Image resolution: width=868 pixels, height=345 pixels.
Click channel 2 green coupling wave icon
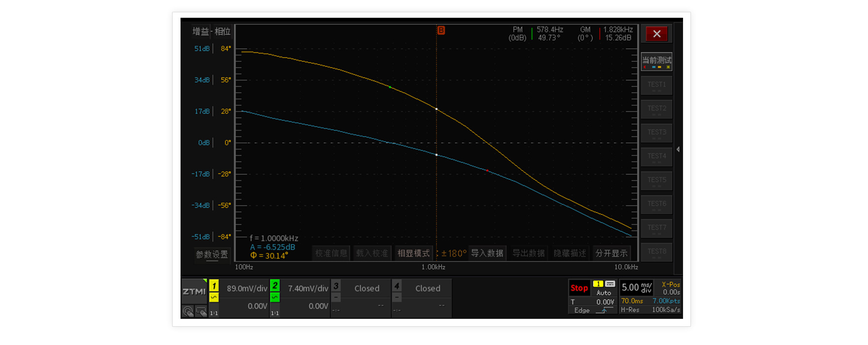(x=275, y=297)
